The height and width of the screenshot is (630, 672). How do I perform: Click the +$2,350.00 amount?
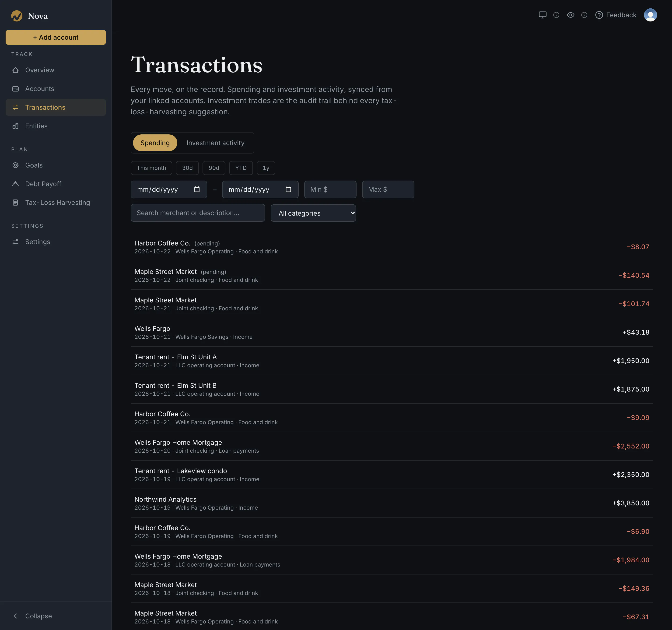pos(631,475)
